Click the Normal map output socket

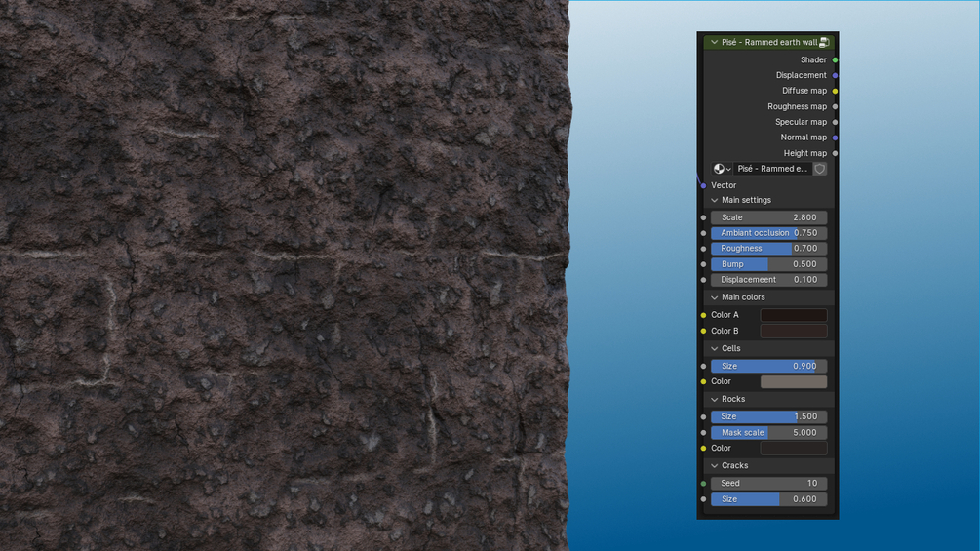[x=835, y=138]
